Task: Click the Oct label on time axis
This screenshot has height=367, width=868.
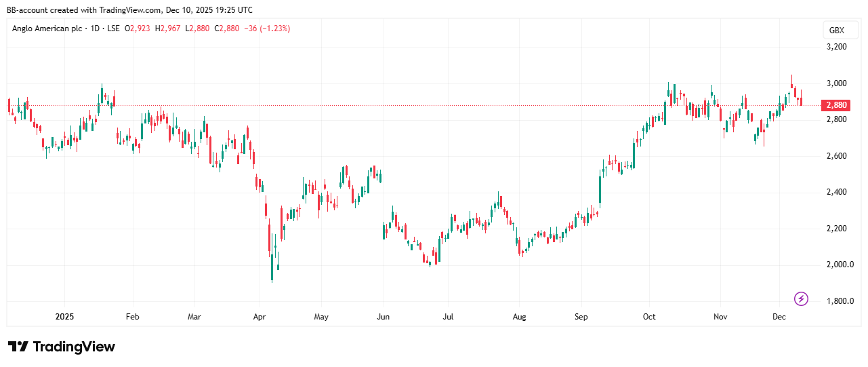Action: (649, 316)
